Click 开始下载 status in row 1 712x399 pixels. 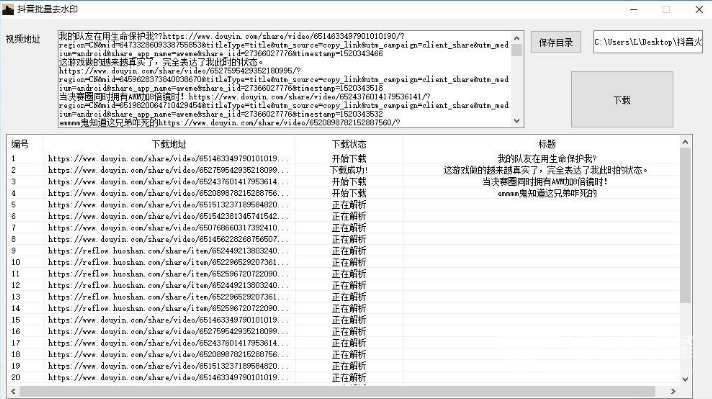[x=349, y=158]
